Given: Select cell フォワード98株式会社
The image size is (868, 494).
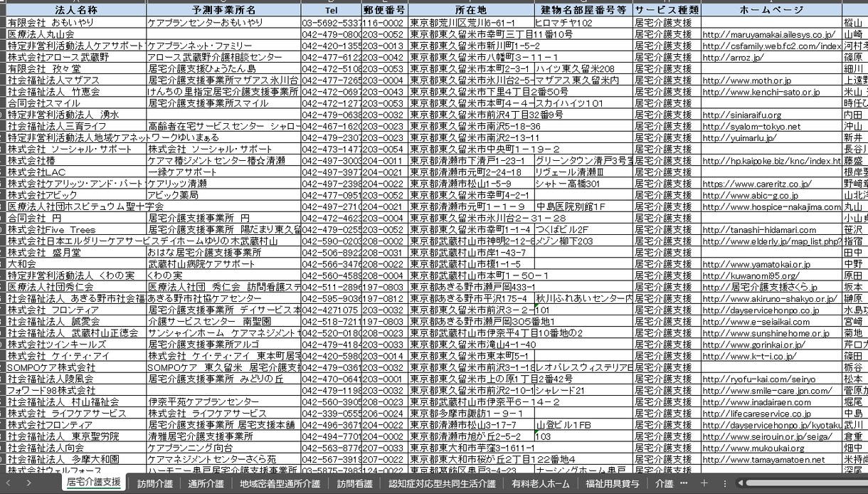Looking at the screenshot, I should pyautogui.click(x=77, y=391).
